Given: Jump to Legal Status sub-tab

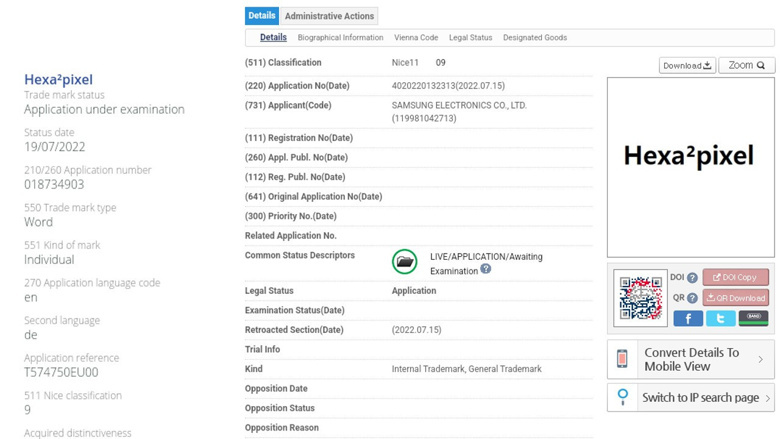Looking at the screenshot, I should [470, 38].
